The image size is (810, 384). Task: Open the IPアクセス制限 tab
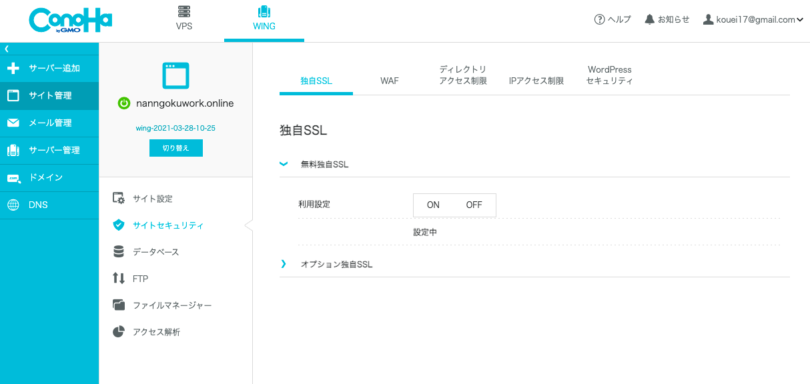(x=536, y=82)
